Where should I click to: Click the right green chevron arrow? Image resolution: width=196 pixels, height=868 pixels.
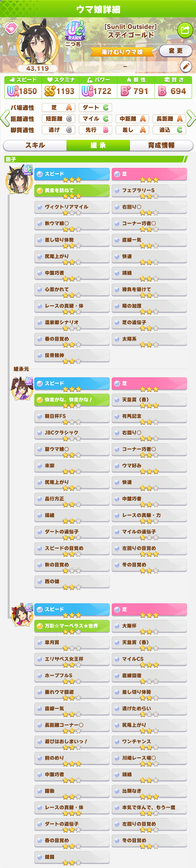(191, 119)
